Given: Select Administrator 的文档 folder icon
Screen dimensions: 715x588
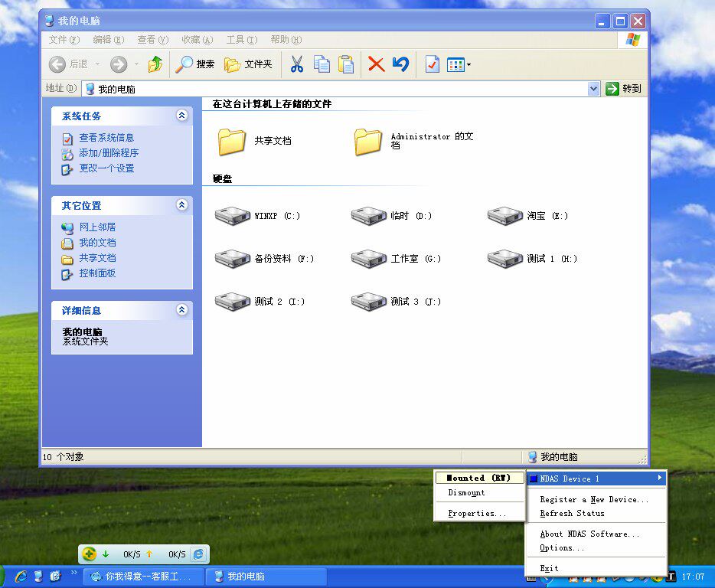Looking at the screenshot, I should [x=368, y=142].
